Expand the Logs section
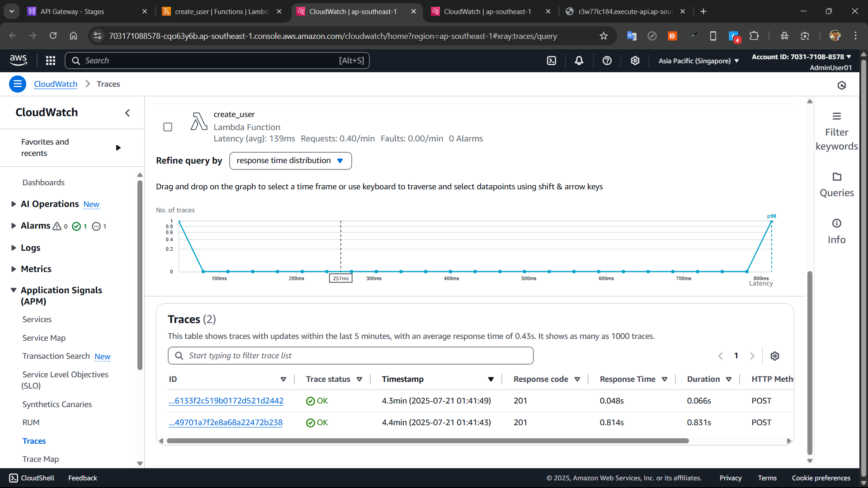Screen dimensions: 868x488 [x=14, y=248]
